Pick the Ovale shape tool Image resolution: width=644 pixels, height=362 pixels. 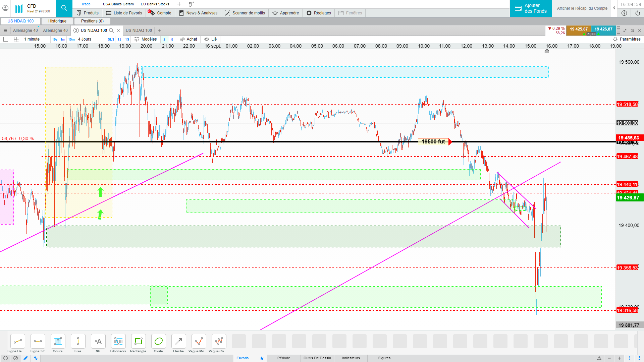pyautogui.click(x=158, y=342)
